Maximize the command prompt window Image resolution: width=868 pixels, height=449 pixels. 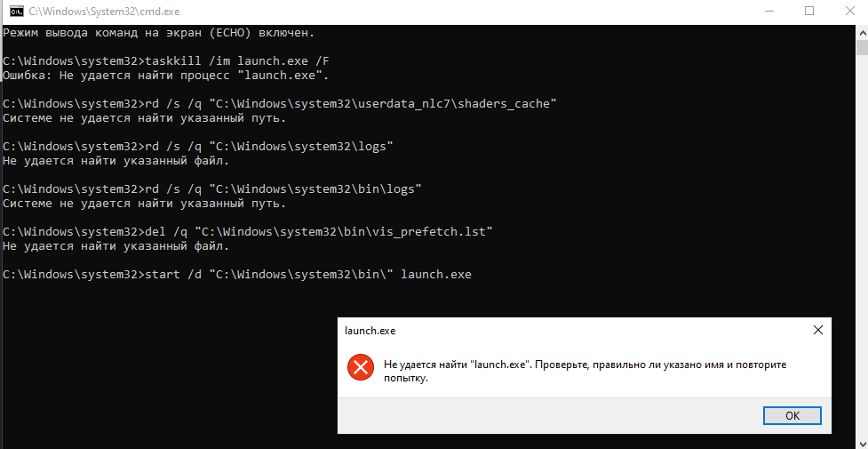click(808, 11)
